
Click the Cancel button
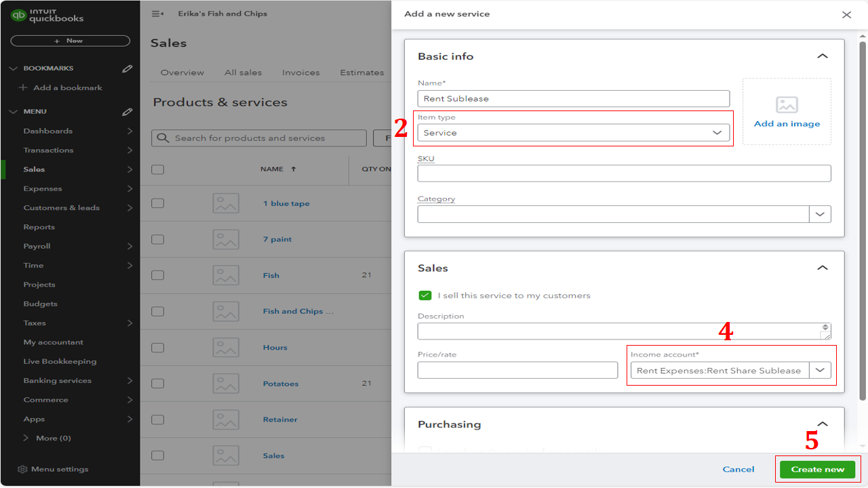(738, 469)
